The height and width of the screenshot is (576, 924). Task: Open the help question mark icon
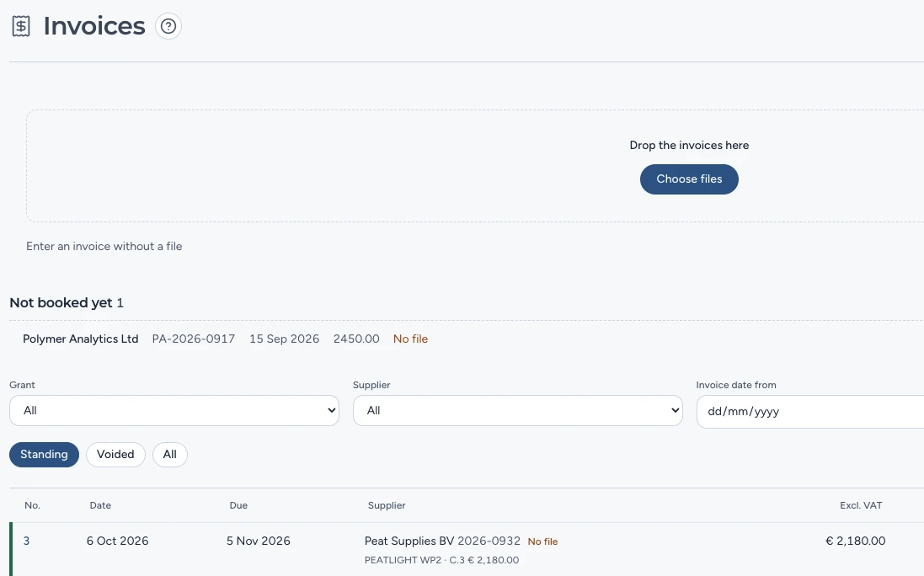pos(168,26)
